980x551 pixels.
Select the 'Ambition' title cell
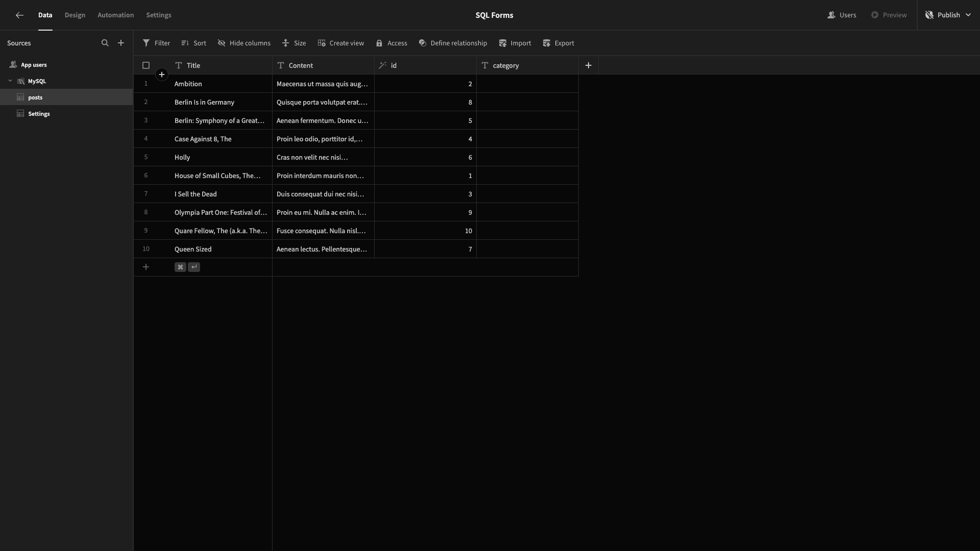221,84
